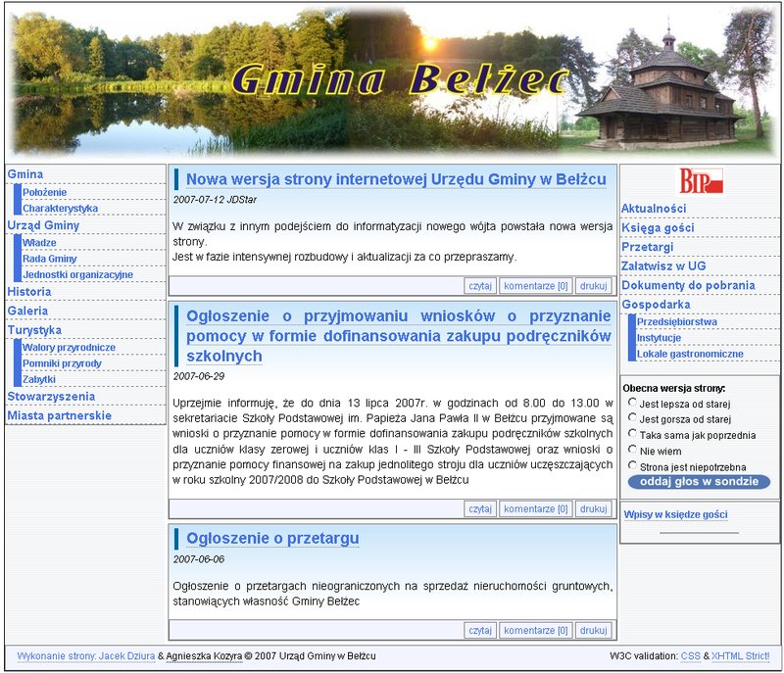Screen dimensions: 784x673
Task: Open the CSS validation link
Action: click(691, 656)
